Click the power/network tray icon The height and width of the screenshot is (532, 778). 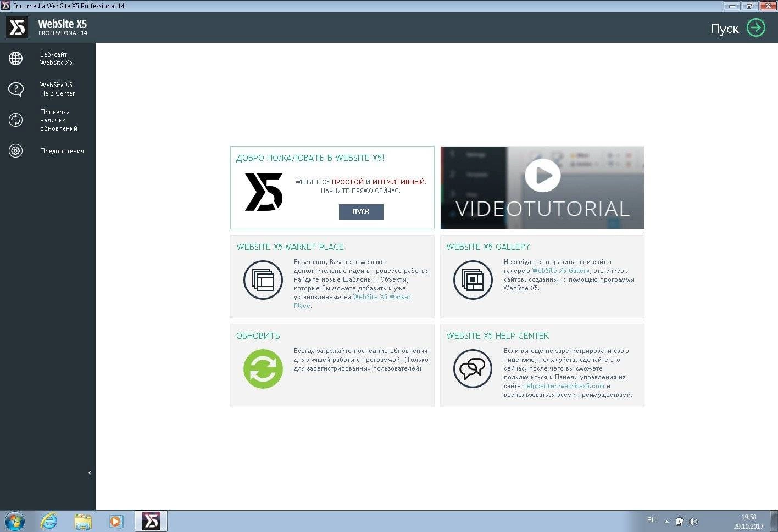click(680, 522)
